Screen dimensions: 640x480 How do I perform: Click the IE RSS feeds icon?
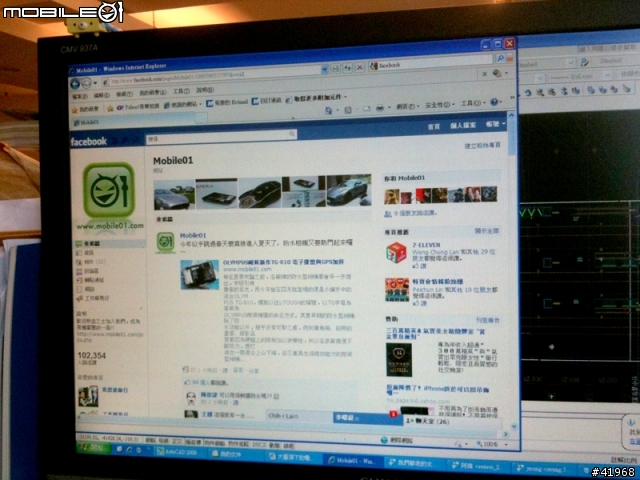(x=348, y=110)
